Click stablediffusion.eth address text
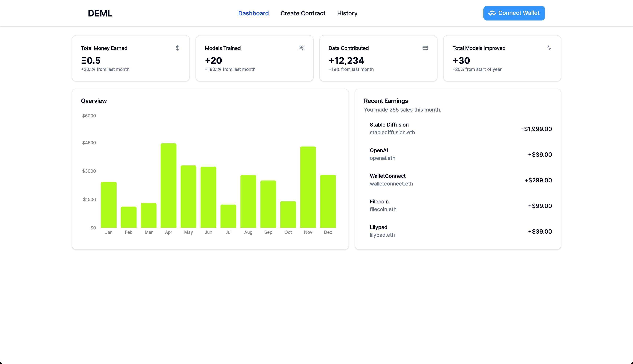The width and height of the screenshot is (633, 364). [x=392, y=132]
